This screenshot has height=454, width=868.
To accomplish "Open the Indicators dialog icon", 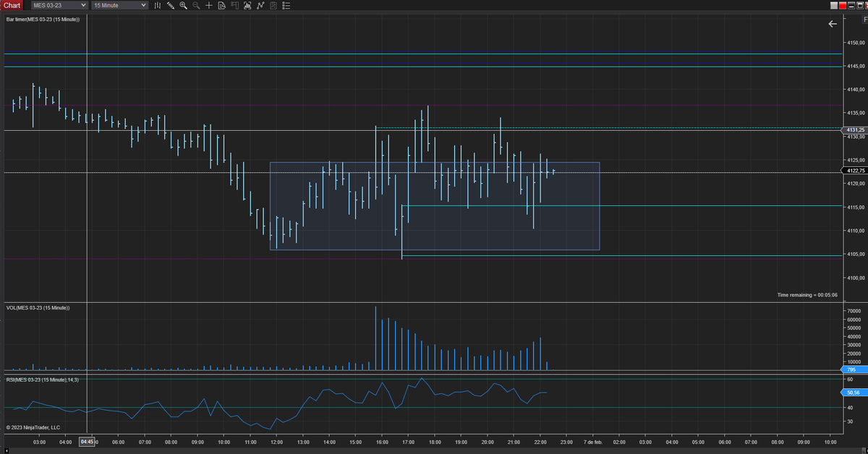I will [260, 5].
